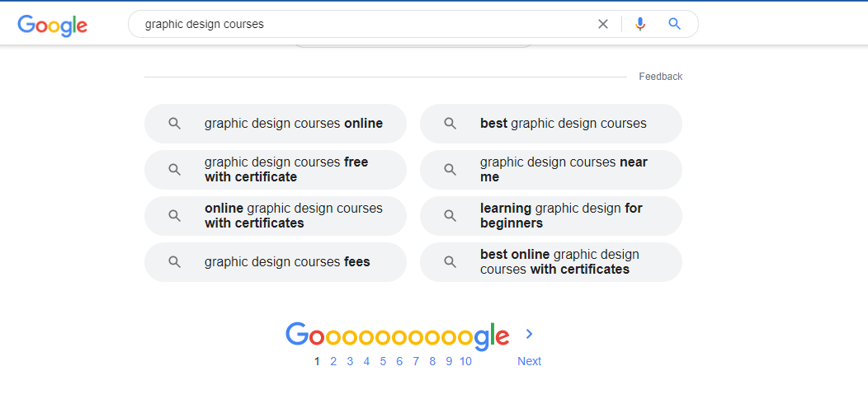868x399 pixels.
Task: Click into the search input field
Action: click(x=363, y=24)
